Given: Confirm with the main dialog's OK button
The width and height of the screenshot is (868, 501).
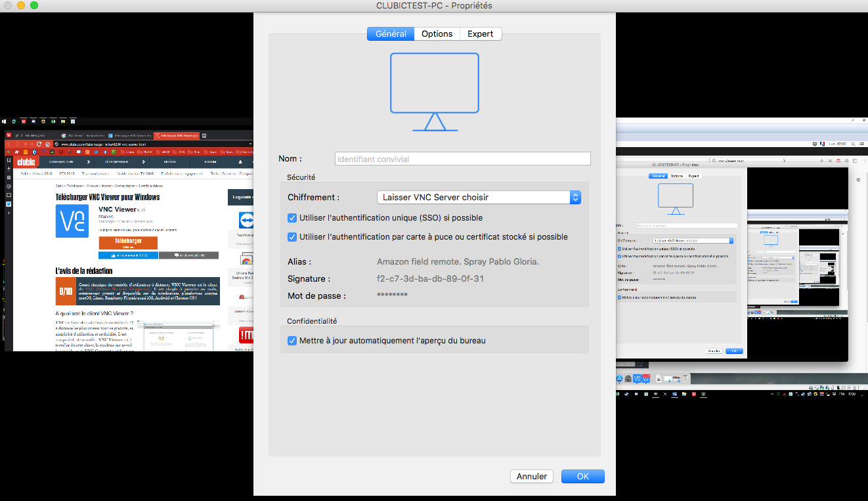Looking at the screenshot, I should tap(582, 477).
